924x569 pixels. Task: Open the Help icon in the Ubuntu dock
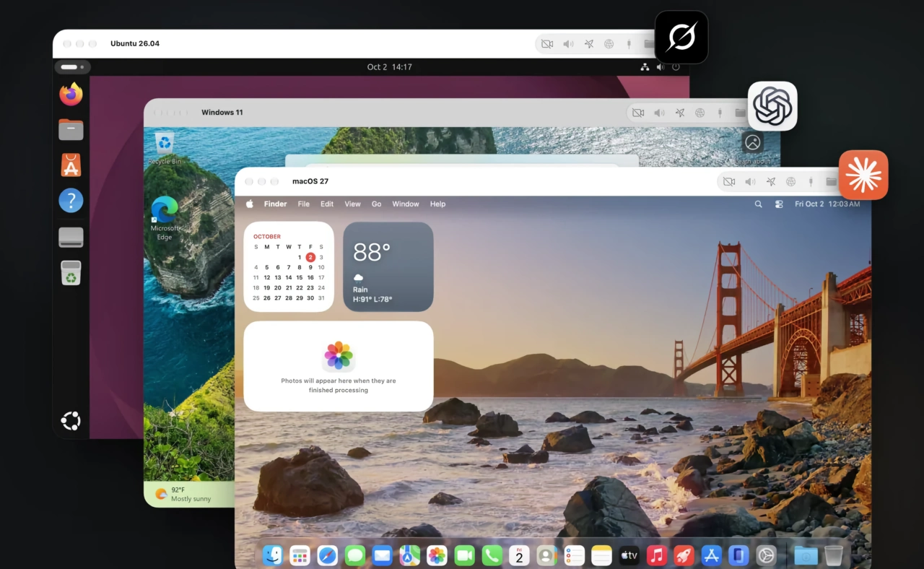[x=71, y=200]
